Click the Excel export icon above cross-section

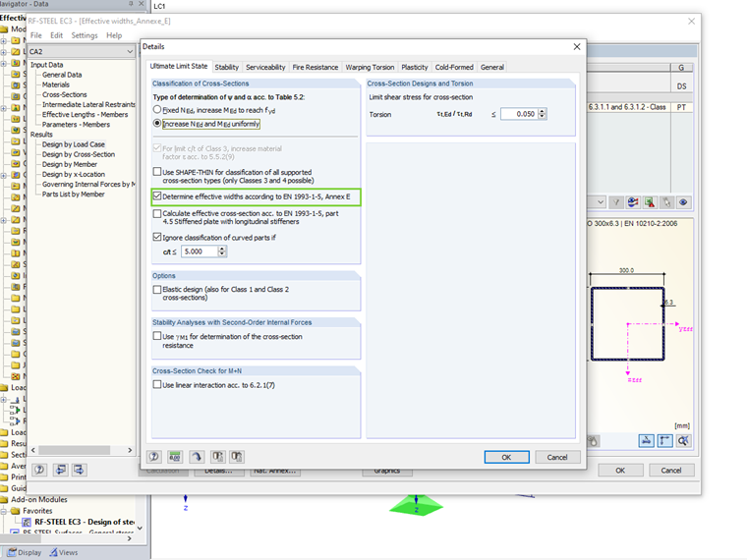[650, 202]
